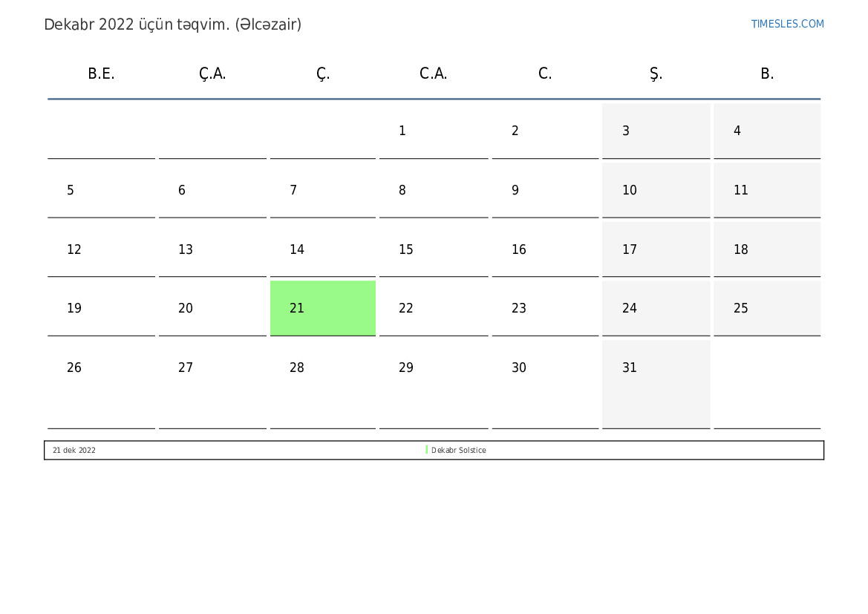
Task: Click the green Dekabr Solstice marker
Action: 426,450
